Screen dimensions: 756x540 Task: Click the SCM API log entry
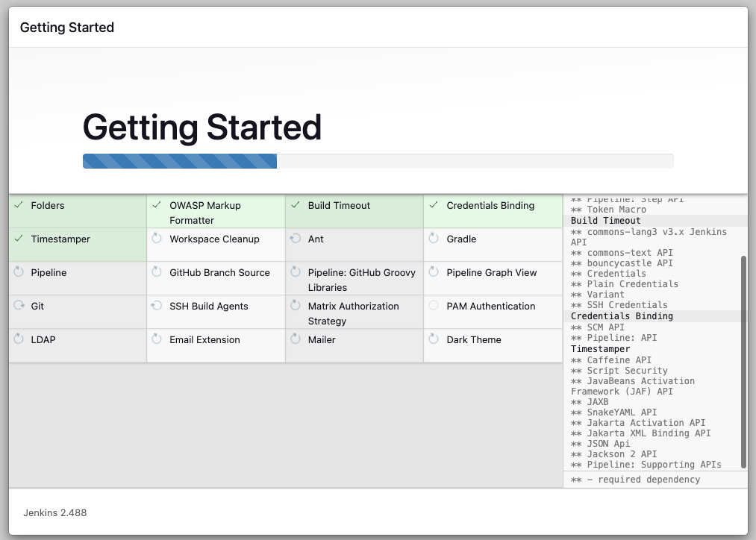pos(597,327)
